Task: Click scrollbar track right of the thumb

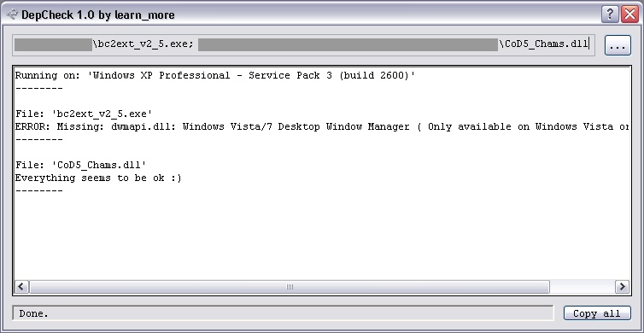Action: coord(582,287)
